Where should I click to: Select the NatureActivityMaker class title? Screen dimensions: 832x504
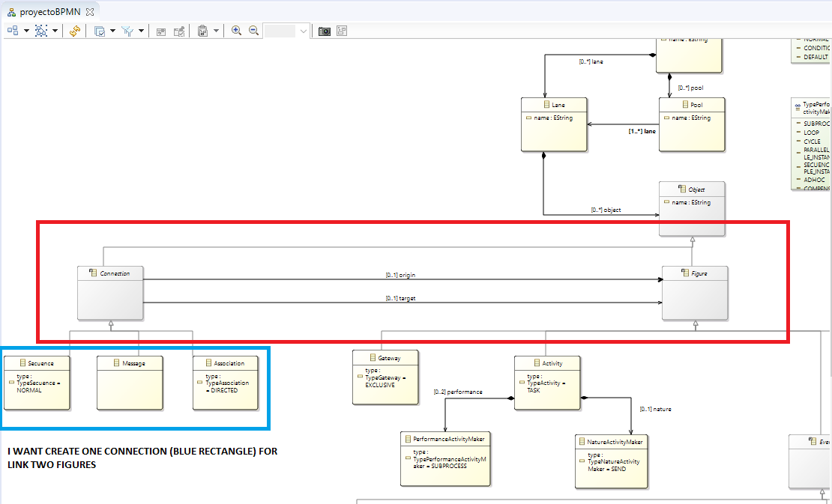(x=615, y=442)
